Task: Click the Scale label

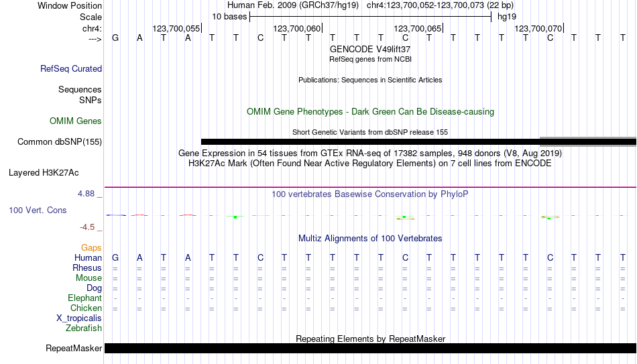Action: [91, 17]
